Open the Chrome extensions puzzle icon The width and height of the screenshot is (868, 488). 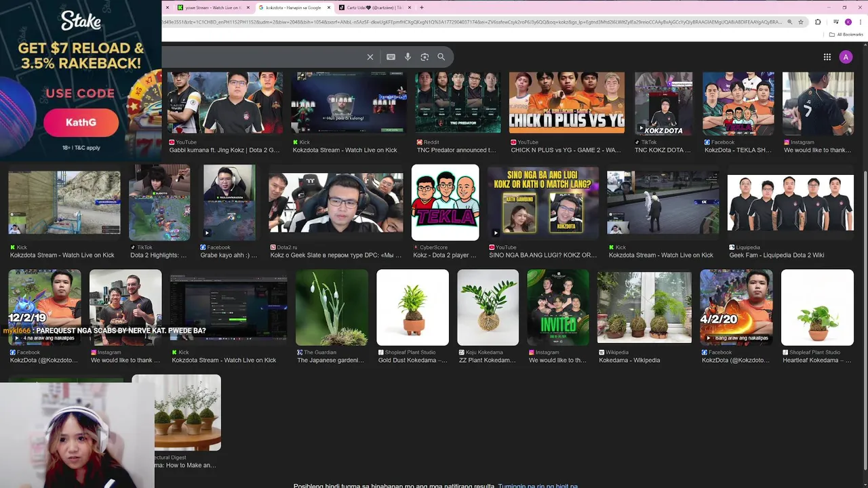pos(818,22)
